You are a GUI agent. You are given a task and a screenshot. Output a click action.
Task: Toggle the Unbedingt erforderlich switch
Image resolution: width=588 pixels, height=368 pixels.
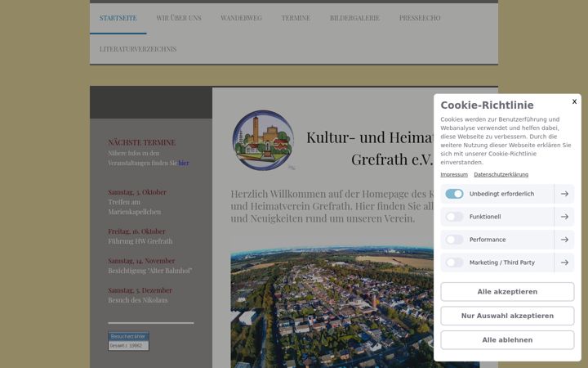click(454, 194)
